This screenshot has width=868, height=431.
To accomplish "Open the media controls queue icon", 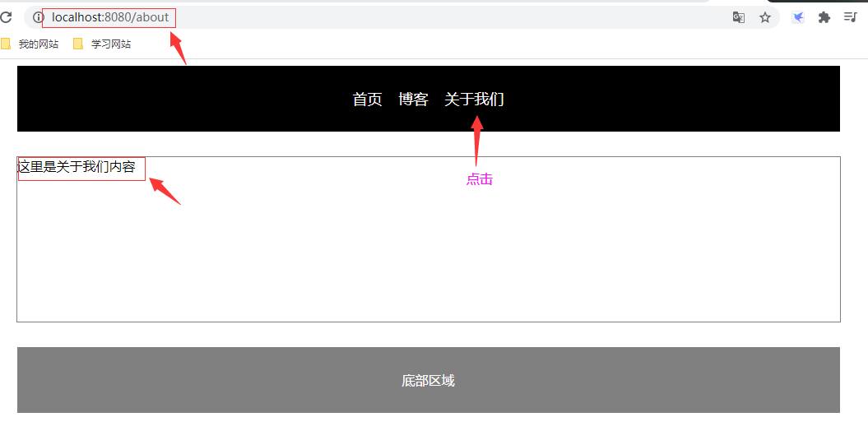I will click(x=850, y=17).
